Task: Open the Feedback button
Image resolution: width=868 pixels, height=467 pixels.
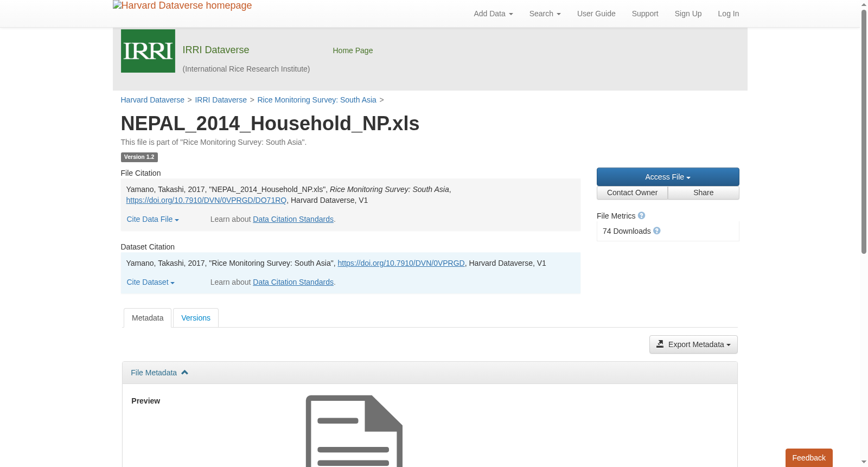Action: point(809,458)
